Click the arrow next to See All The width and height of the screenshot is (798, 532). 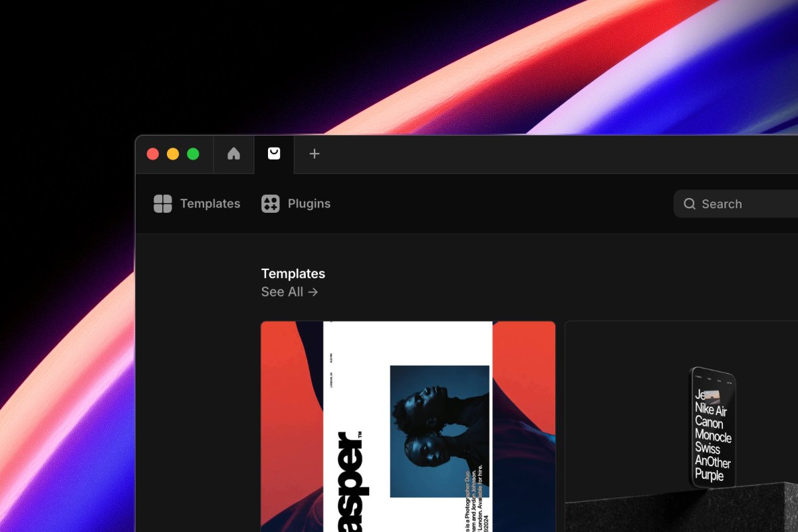coord(313,291)
